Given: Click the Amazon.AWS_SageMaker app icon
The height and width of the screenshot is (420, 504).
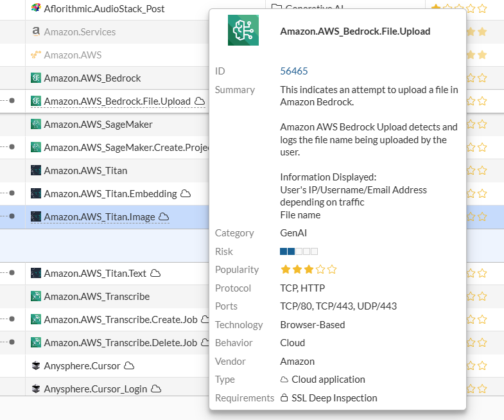Looking at the screenshot, I should pos(36,124).
